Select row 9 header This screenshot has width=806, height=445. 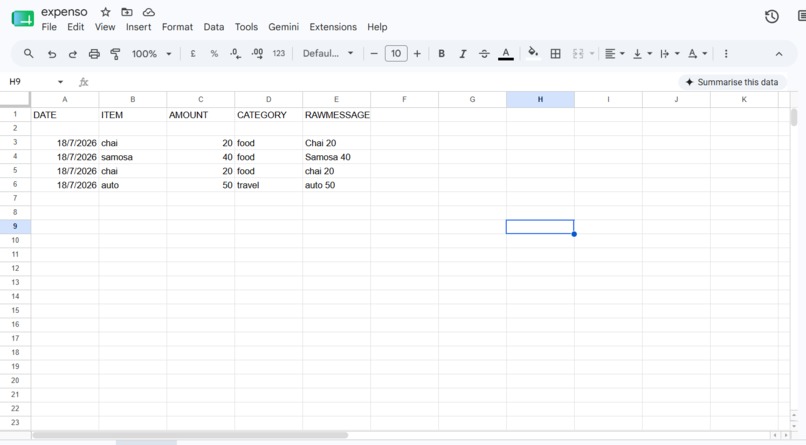15,226
